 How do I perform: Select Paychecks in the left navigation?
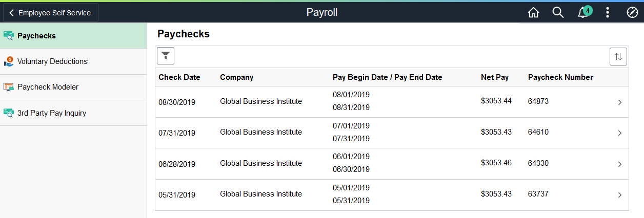pos(73,36)
